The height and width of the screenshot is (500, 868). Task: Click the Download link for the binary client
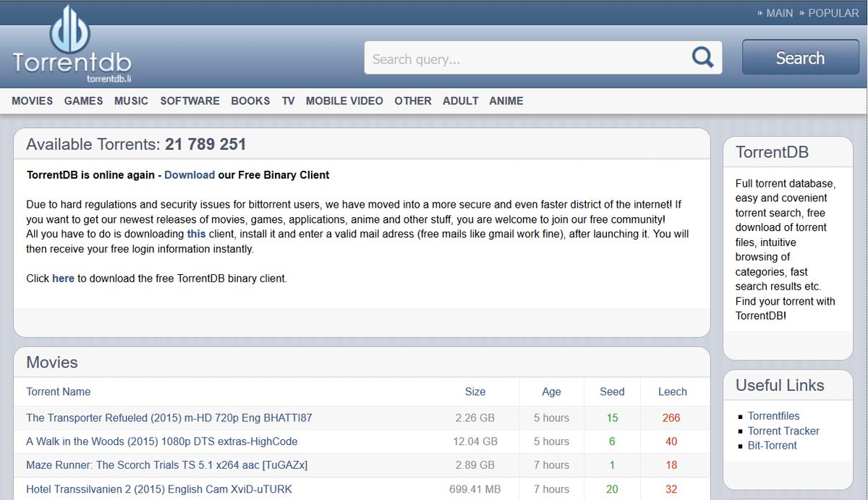190,174
